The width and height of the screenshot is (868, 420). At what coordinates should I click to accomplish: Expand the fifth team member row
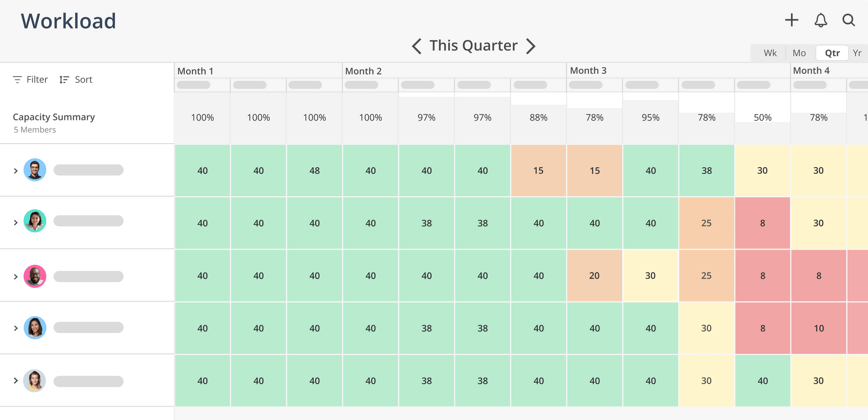16,380
